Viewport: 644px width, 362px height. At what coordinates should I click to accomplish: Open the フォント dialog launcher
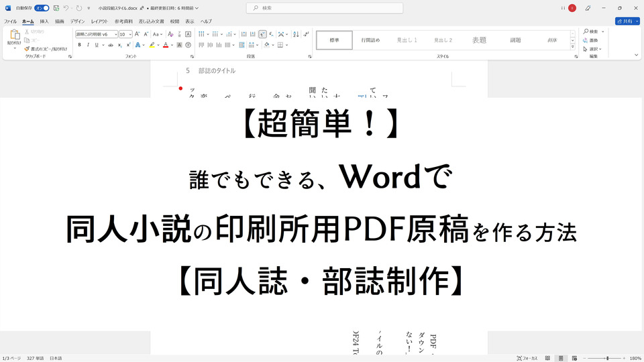[x=193, y=56]
